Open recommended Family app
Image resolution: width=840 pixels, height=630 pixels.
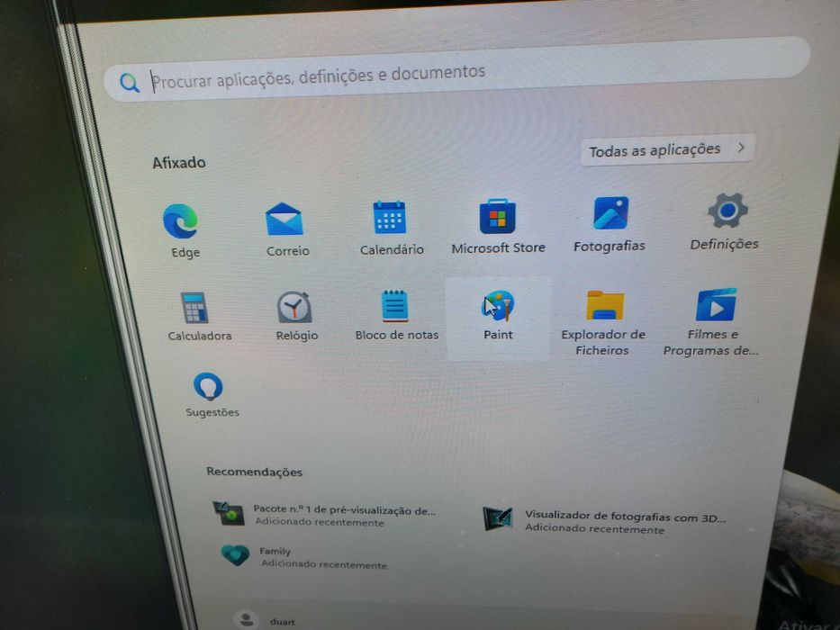coord(303,557)
